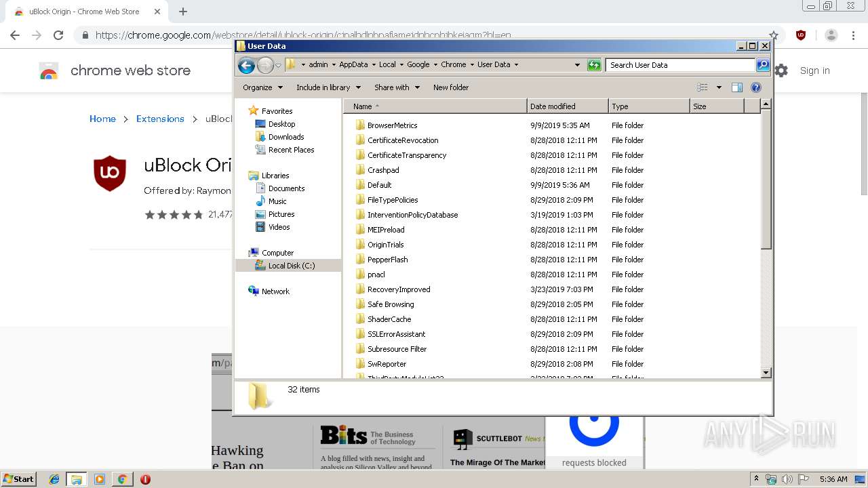Click Chrome reload page button
Image resolution: width=868 pixels, height=488 pixels.
pos(58,35)
